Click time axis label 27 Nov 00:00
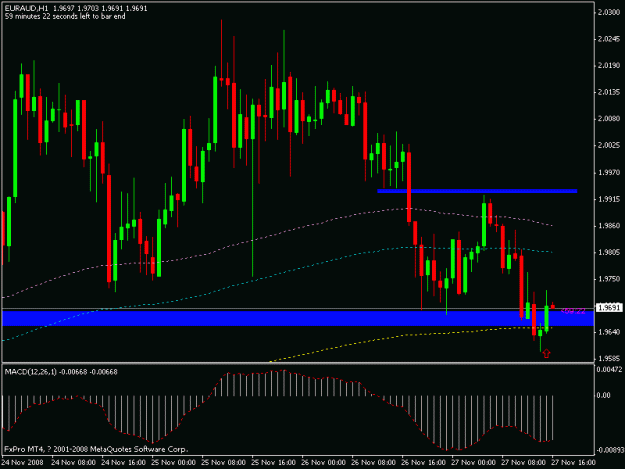 (473, 463)
